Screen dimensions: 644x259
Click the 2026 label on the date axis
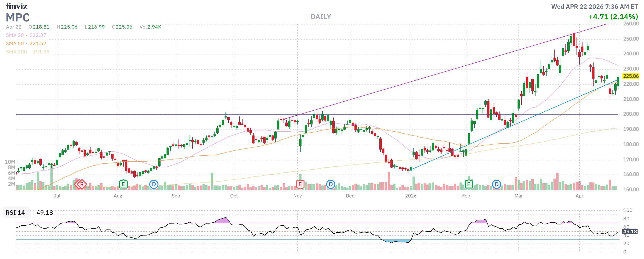coord(411,196)
